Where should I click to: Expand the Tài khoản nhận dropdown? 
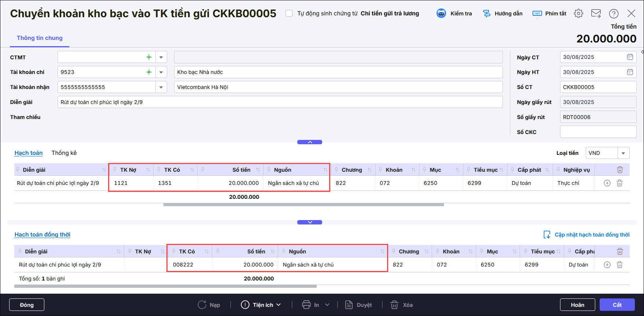pos(161,87)
